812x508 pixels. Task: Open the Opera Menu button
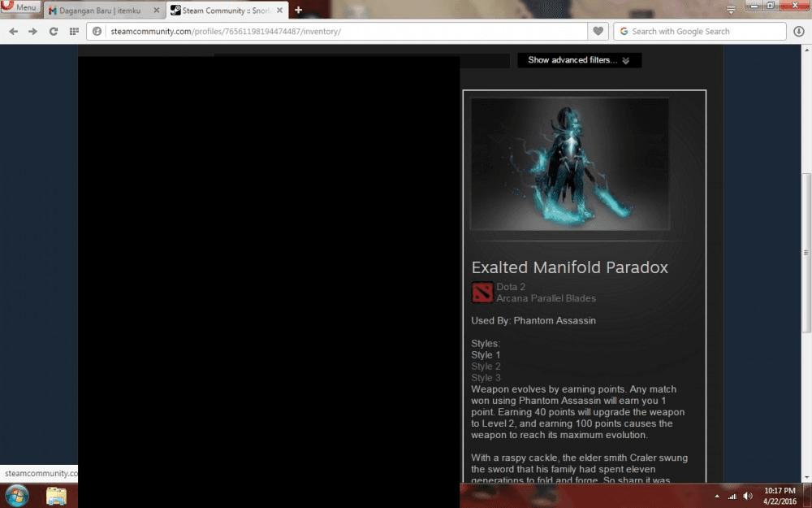coord(19,7)
